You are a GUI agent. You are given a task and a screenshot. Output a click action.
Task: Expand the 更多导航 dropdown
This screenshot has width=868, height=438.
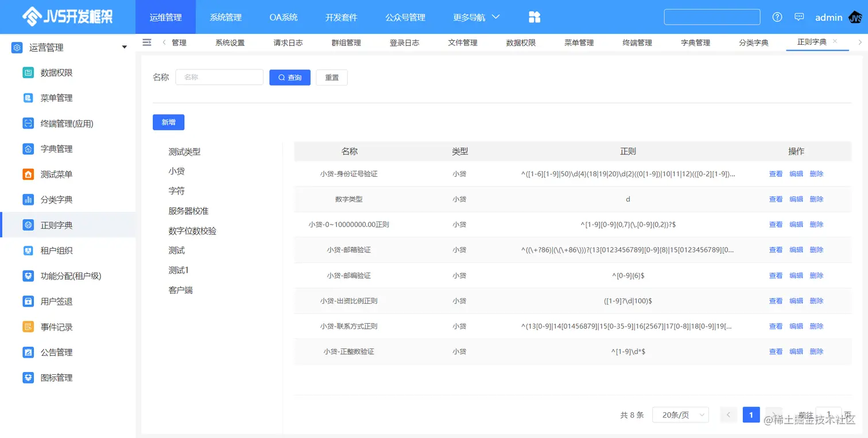(x=476, y=17)
